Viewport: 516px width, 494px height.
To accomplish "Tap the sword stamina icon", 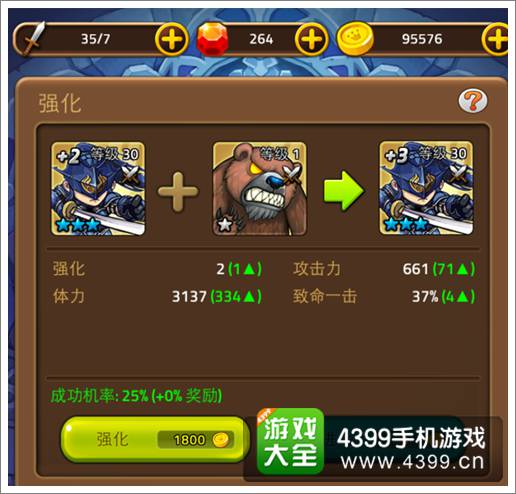I will point(33,38).
